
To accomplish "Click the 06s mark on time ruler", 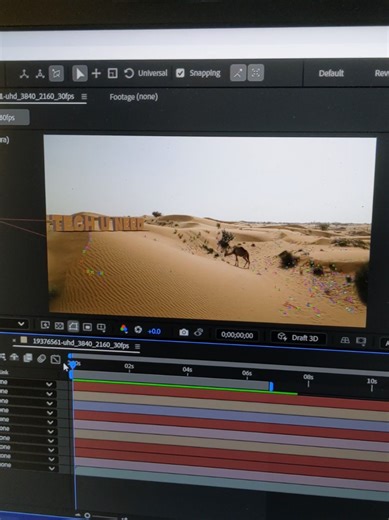I will tap(247, 373).
